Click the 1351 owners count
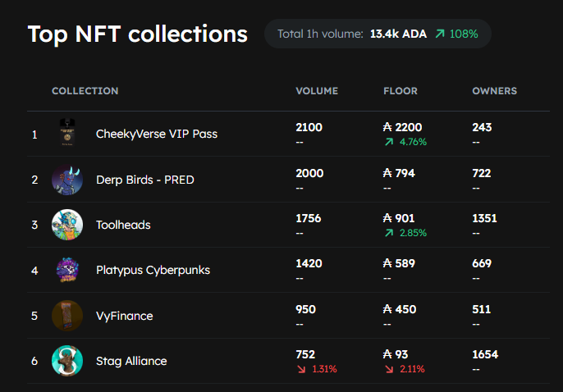This screenshot has height=392, width=563. [x=484, y=218]
